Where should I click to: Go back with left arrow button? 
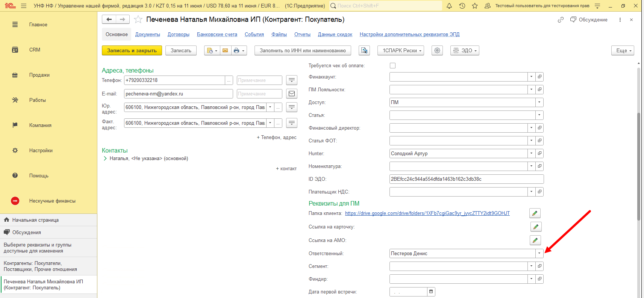[x=109, y=19]
